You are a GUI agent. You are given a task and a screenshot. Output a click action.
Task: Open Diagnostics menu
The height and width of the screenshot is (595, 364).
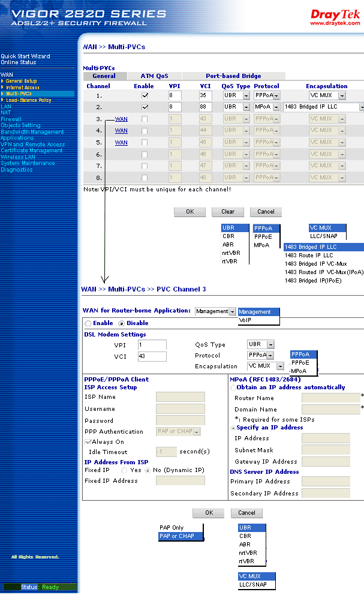[17, 170]
